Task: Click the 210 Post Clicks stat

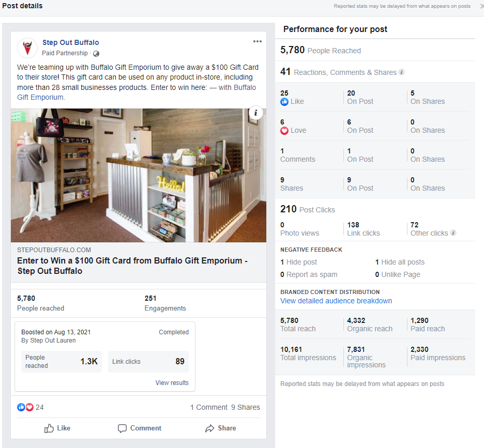Action: [x=308, y=209]
